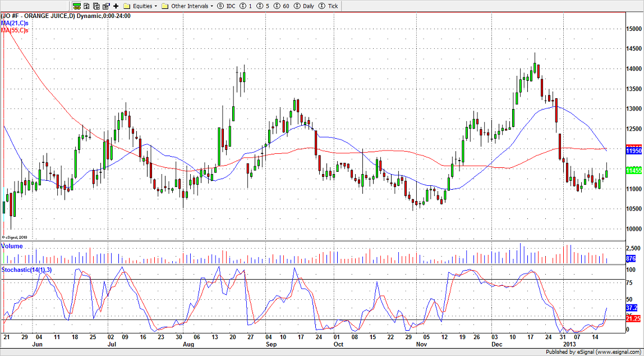The height and width of the screenshot is (356, 644).
Task: Click the second toolbar icon after binoculars
Action: click(88, 6)
